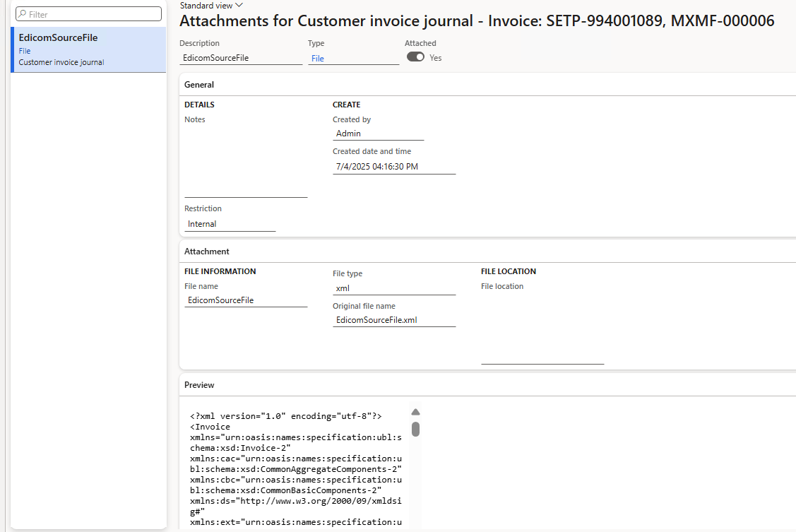Select the Created by Admin field

point(378,134)
